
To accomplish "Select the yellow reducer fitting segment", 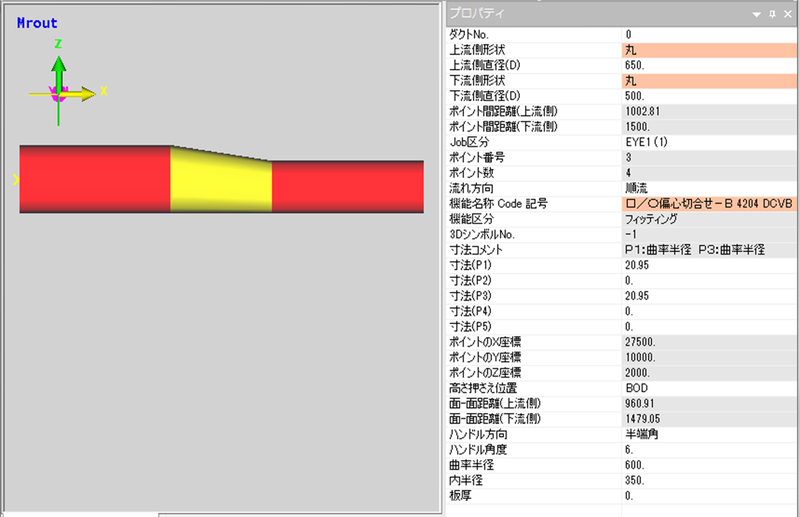I will click(x=221, y=181).
